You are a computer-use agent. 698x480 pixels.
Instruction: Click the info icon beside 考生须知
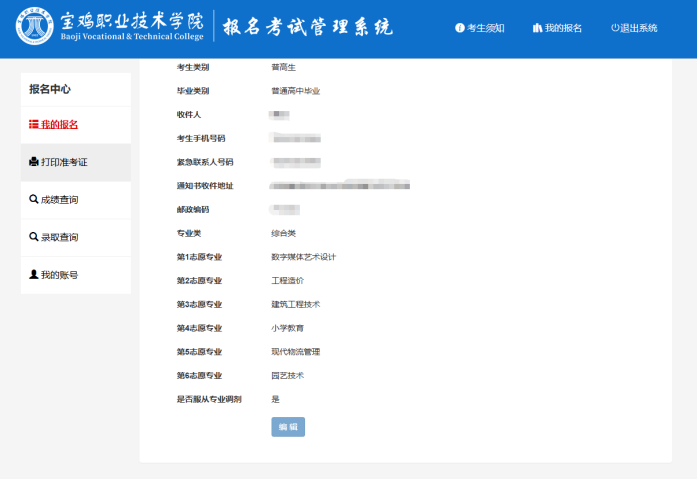(x=460, y=28)
